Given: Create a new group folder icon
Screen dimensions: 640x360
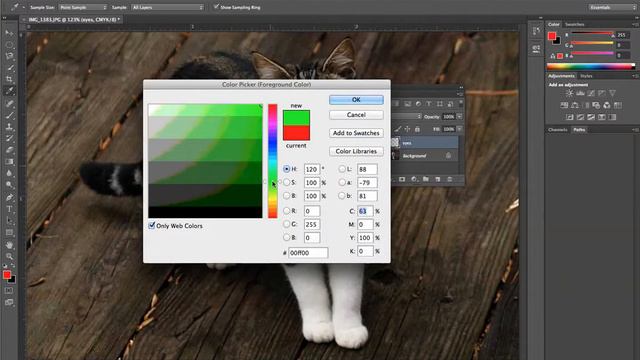Looking at the screenshot, I should point(426,179).
